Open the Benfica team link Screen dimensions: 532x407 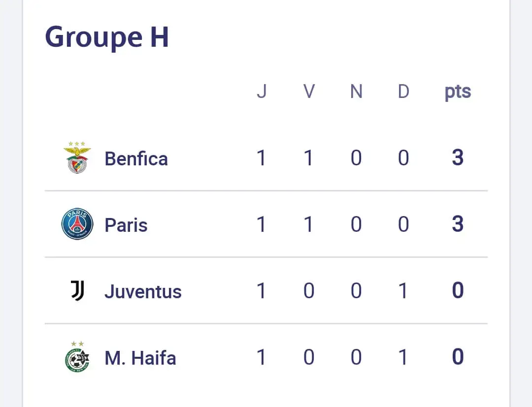point(136,159)
